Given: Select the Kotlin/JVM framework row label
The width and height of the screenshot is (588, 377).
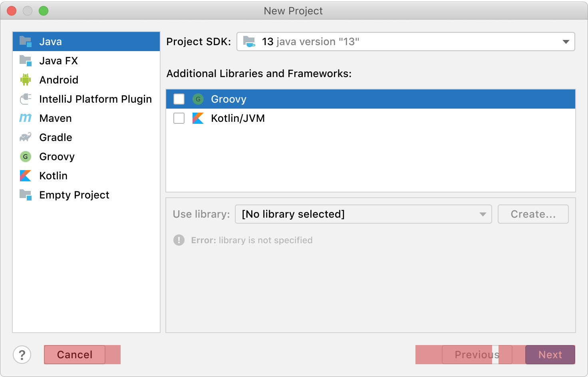Looking at the screenshot, I should click(238, 118).
